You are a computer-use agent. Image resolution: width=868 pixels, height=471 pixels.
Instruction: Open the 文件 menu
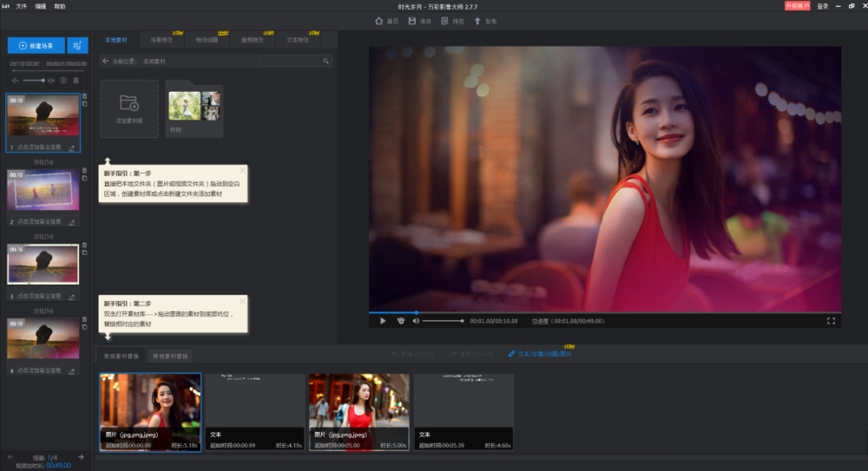21,6
